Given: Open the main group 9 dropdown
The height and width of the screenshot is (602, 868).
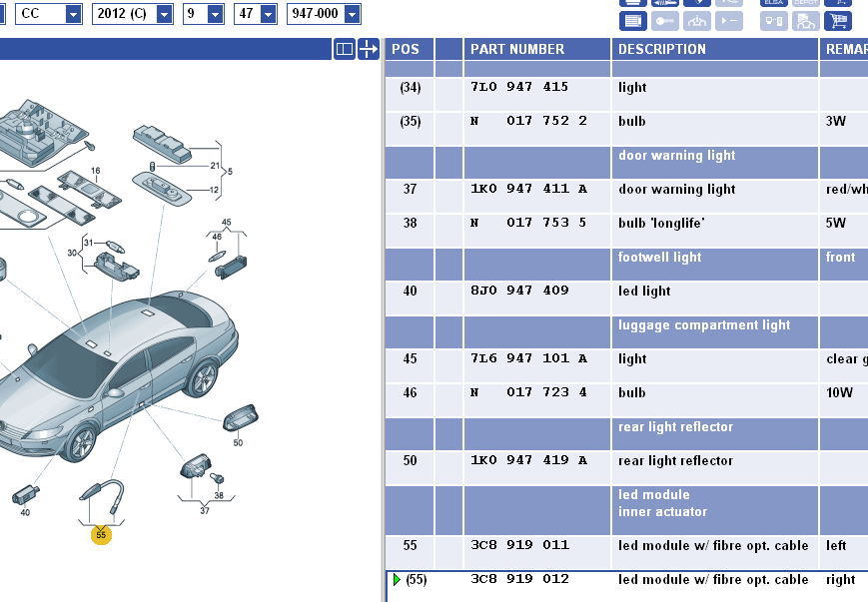Looking at the screenshot, I should coord(214,14).
